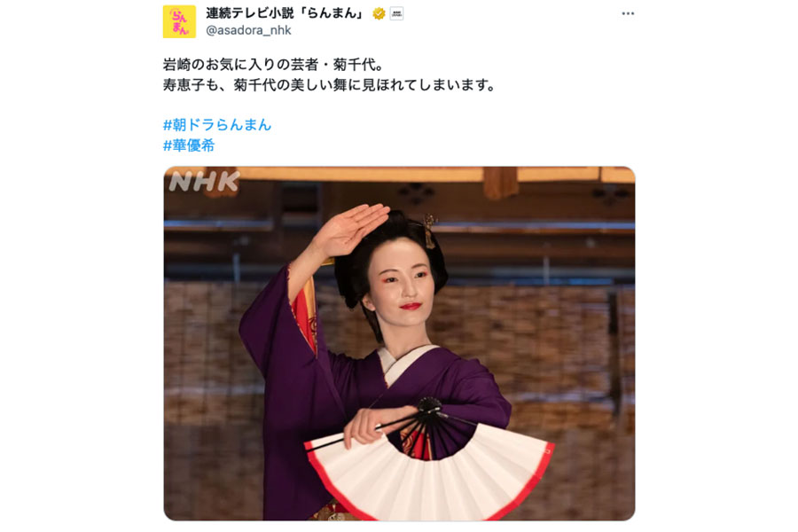Click the square affiliate badge beside checkmark
This screenshot has height=532, width=798.
[396, 14]
